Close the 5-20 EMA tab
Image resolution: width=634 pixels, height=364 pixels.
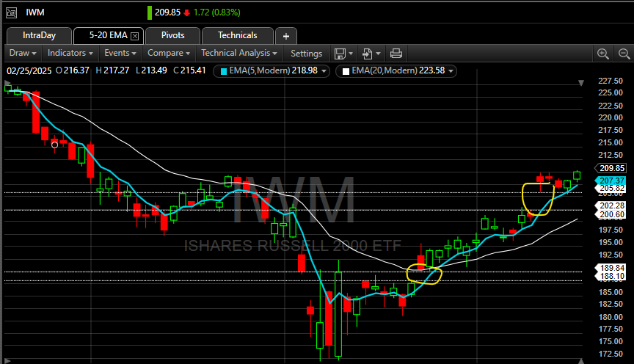pyautogui.click(x=134, y=35)
